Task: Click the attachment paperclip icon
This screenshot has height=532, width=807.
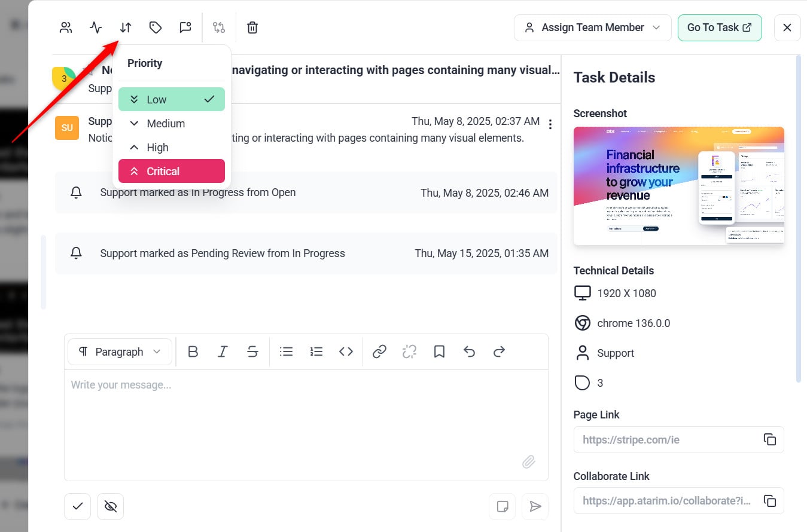Action: (528, 461)
